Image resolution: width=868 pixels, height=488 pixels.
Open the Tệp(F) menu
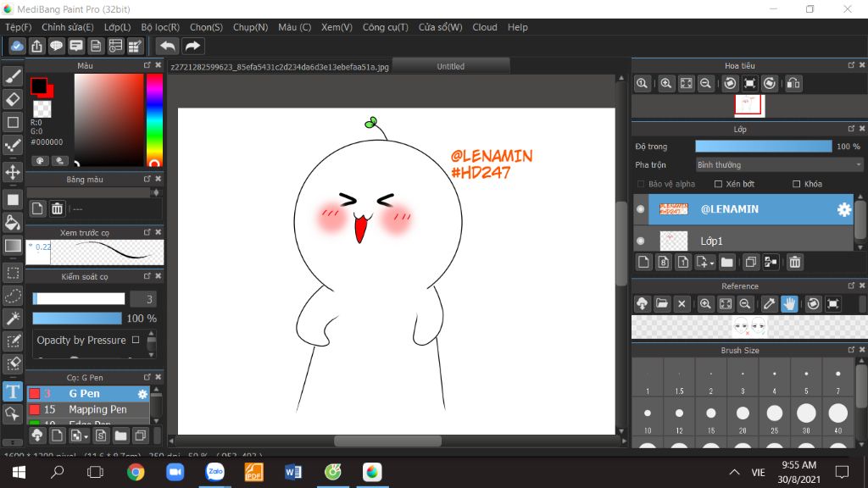point(19,27)
